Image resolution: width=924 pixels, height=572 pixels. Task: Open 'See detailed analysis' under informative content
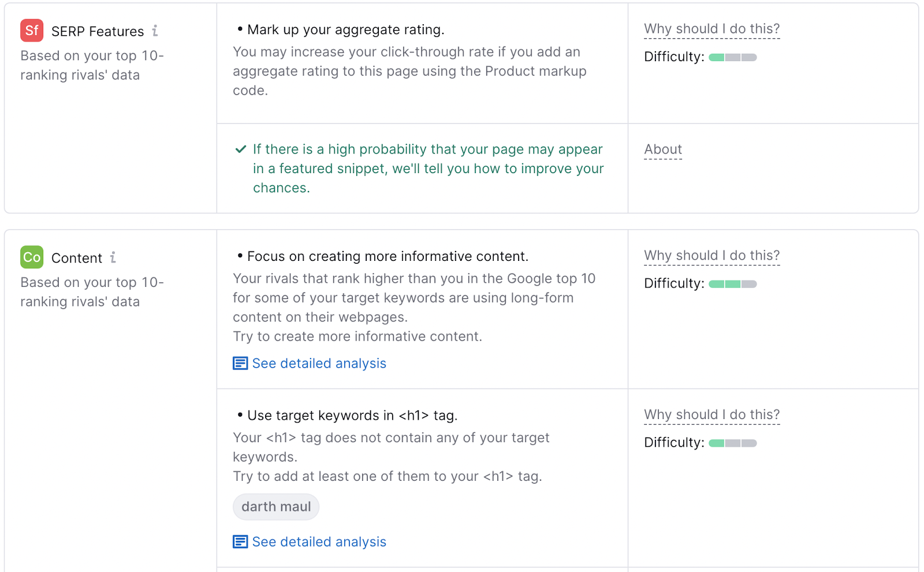(319, 363)
